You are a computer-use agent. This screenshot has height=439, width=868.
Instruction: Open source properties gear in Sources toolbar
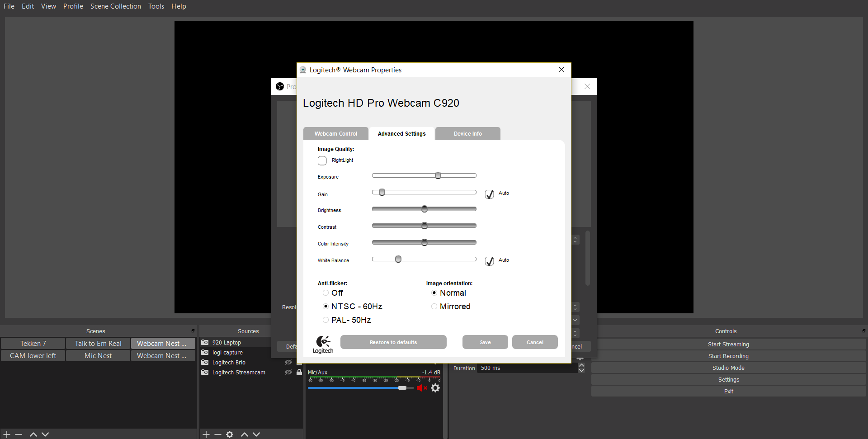tap(230, 434)
